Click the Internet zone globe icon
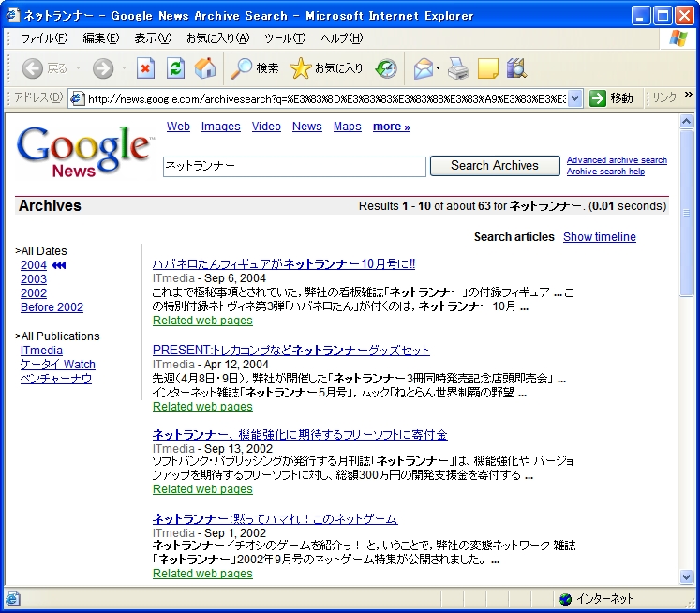 [x=565, y=599]
